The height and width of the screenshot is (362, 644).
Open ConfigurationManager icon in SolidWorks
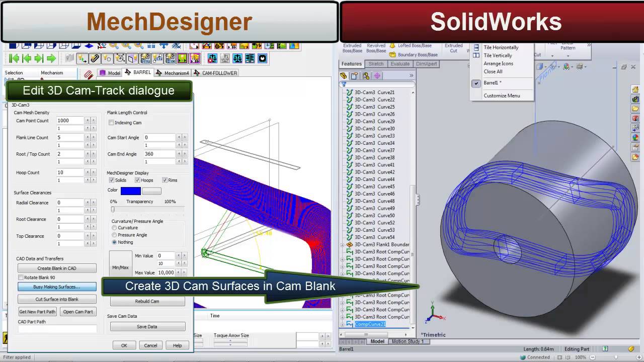point(366,75)
